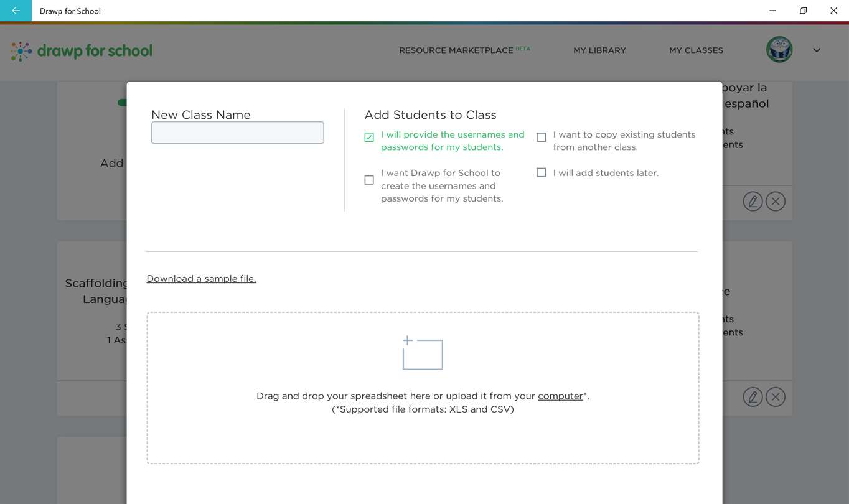Screen dimensions: 849x504
Task: Uncheck 'I will provide the usernames and passwords'
Action: pos(369,138)
